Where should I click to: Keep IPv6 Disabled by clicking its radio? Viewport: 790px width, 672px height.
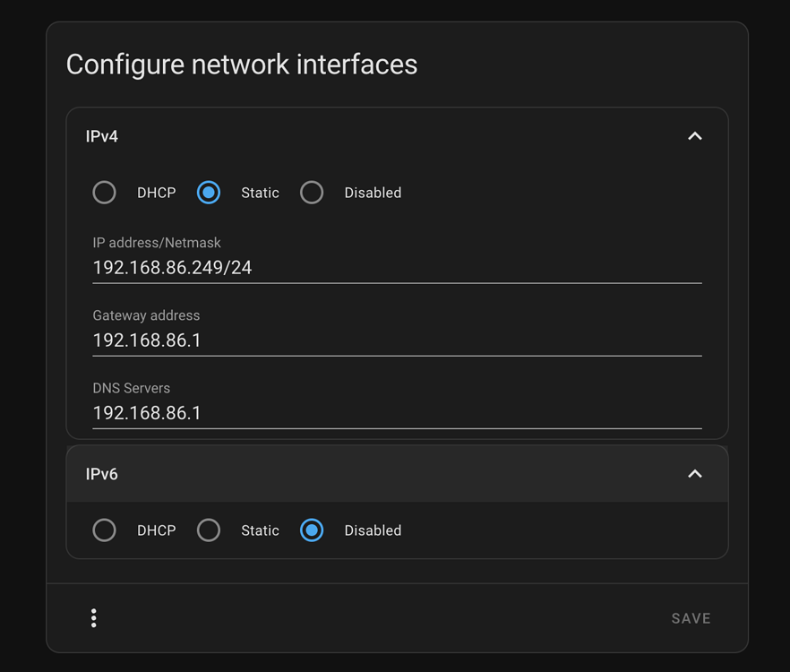click(x=312, y=530)
